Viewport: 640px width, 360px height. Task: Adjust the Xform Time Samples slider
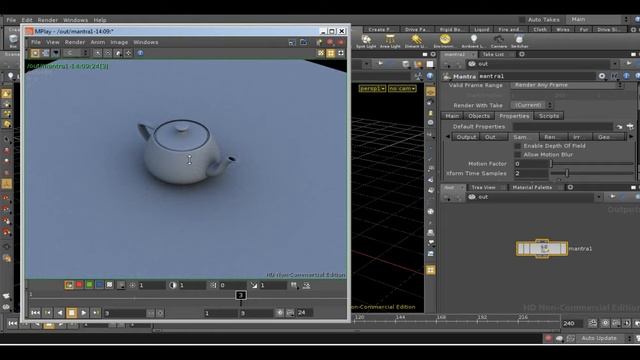(592, 173)
